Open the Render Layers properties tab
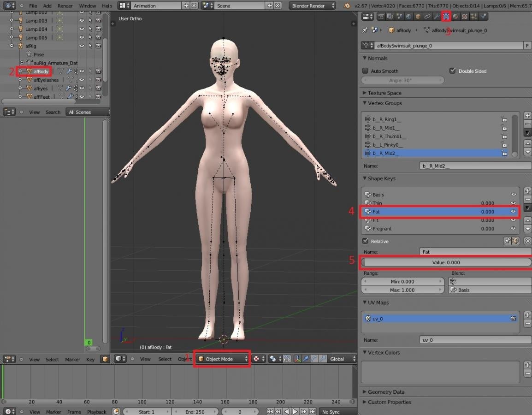The width and height of the screenshot is (532, 415). pos(390,16)
